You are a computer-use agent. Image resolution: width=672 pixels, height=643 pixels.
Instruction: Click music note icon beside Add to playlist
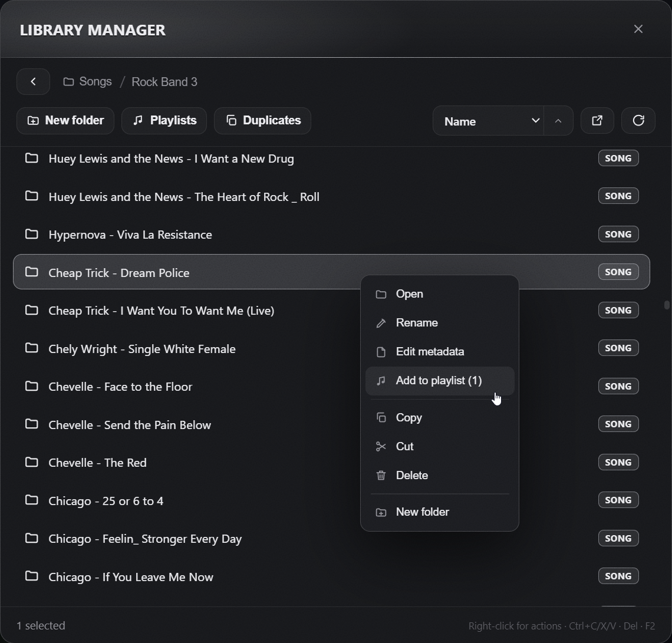[x=381, y=381]
